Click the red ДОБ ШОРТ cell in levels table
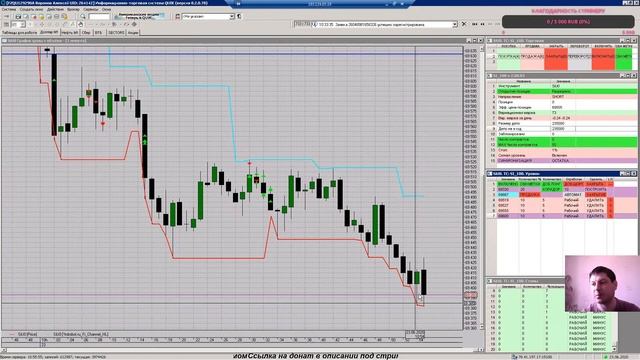This screenshot has height=360, width=640. point(574,184)
